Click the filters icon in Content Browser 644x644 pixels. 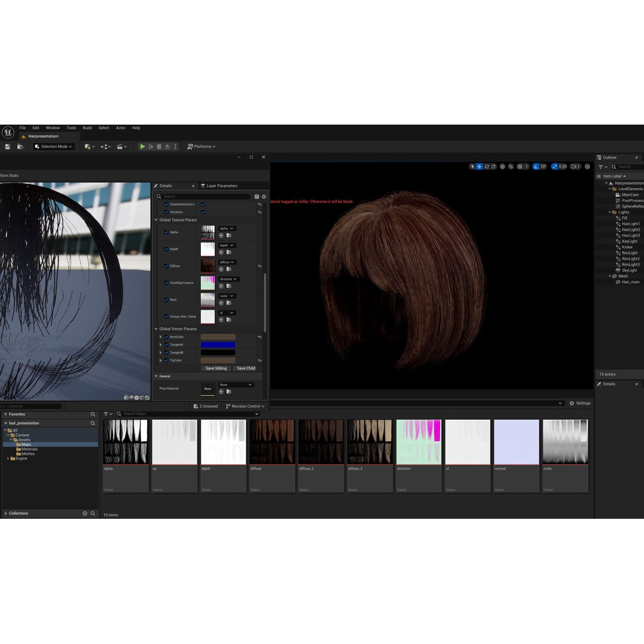point(106,413)
